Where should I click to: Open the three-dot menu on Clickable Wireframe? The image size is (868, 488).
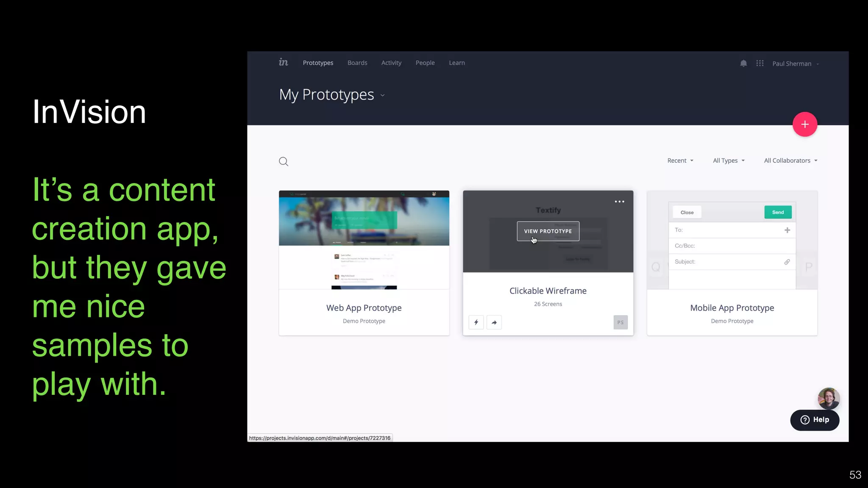click(619, 202)
